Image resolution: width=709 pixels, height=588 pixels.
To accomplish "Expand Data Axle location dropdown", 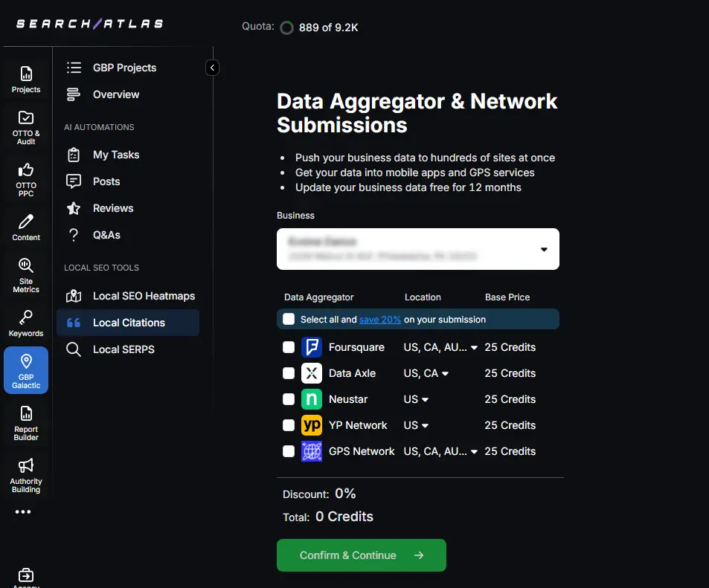I will click(445, 374).
